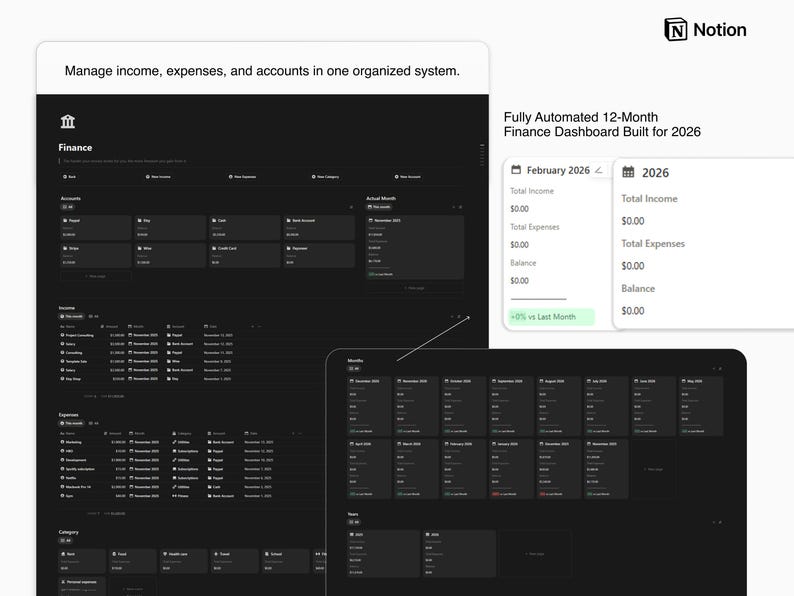
Task: Click the Notion logo icon
Action: [676, 29]
